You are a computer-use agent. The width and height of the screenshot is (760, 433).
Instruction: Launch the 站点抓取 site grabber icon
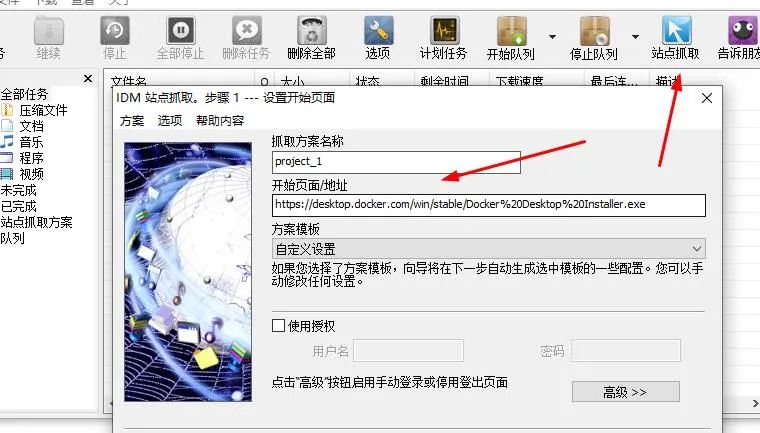click(677, 31)
